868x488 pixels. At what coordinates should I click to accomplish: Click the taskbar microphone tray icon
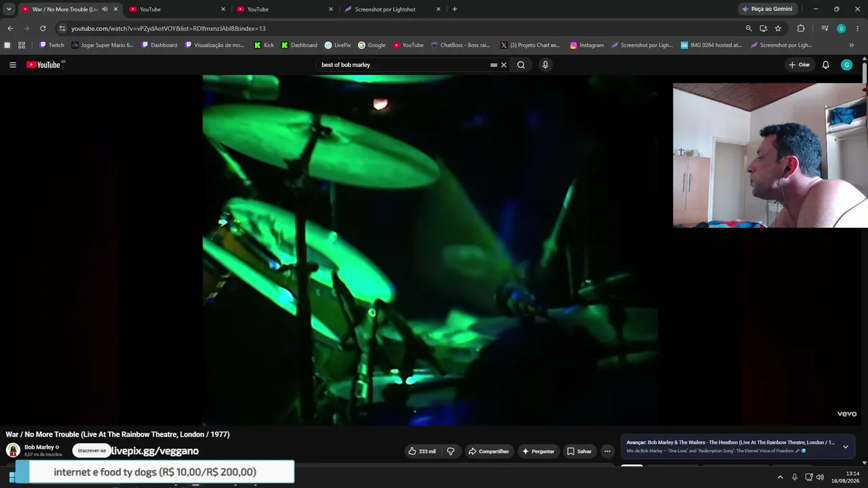click(795, 477)
